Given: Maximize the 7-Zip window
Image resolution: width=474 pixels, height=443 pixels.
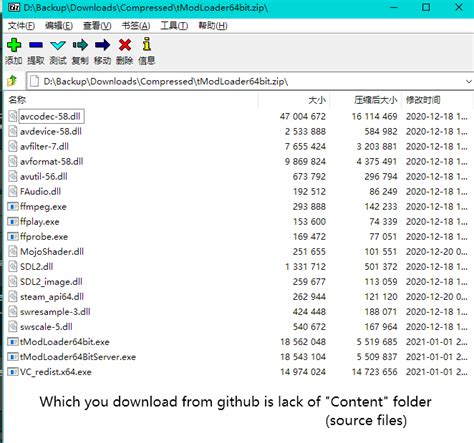Looking at the screenshot, I should (426, 7).
